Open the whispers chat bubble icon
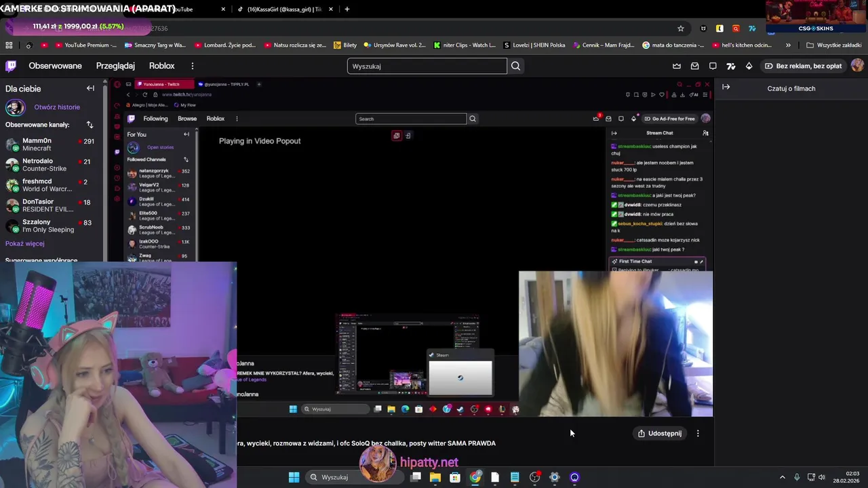The image size is (868, 488). [713, 66]
